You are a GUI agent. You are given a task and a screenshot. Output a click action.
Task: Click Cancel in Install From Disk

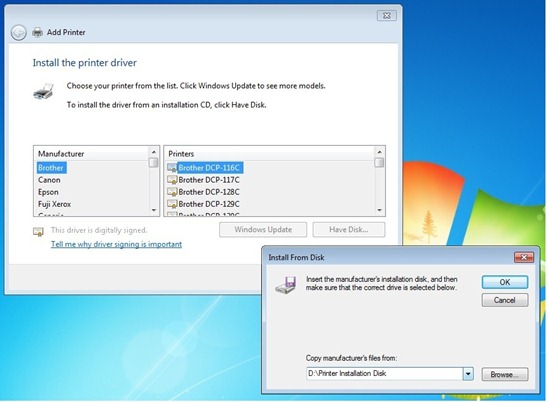(505, 300)
